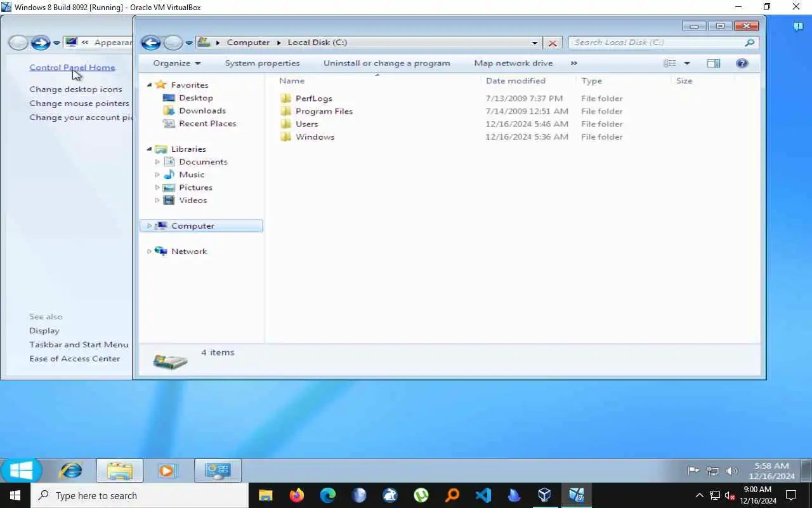
Task: Click Change desktop icons link
Action: tap(75, 90)
